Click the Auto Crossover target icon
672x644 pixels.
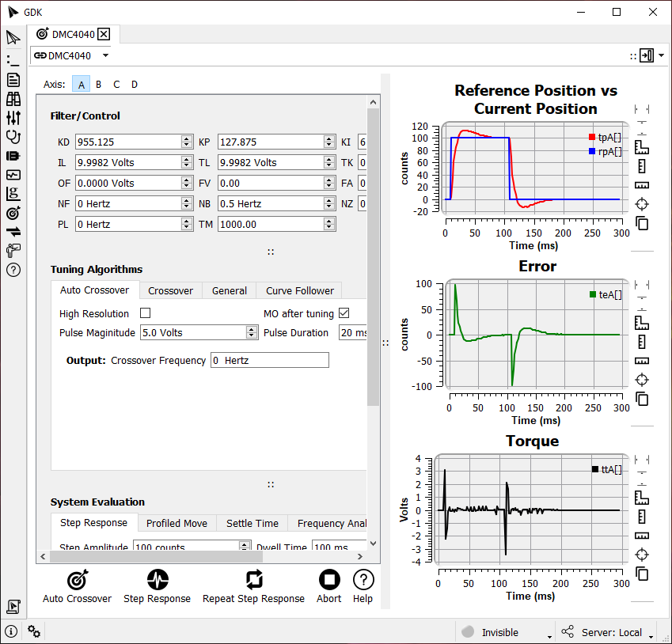pyautogui.click(x=77, y=580)
